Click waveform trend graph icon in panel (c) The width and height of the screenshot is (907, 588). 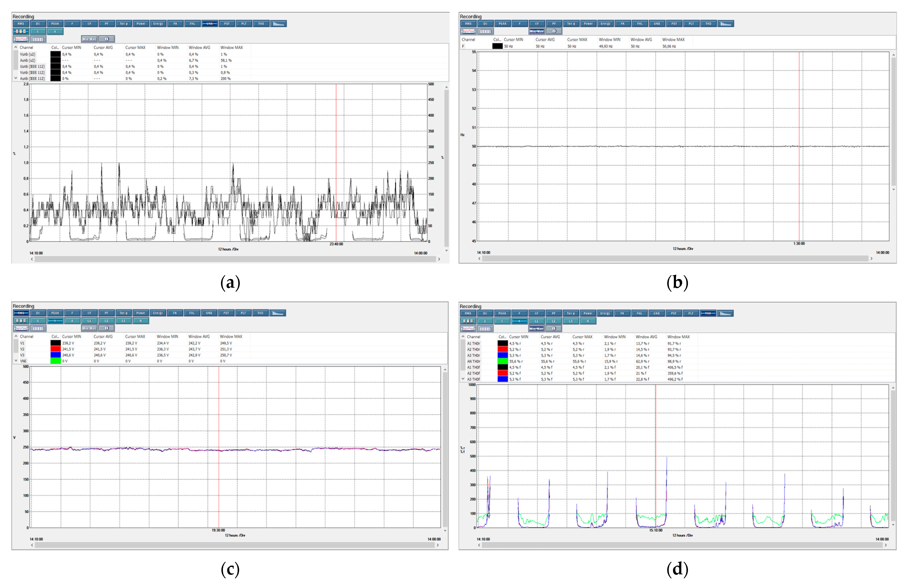[21, 328]
